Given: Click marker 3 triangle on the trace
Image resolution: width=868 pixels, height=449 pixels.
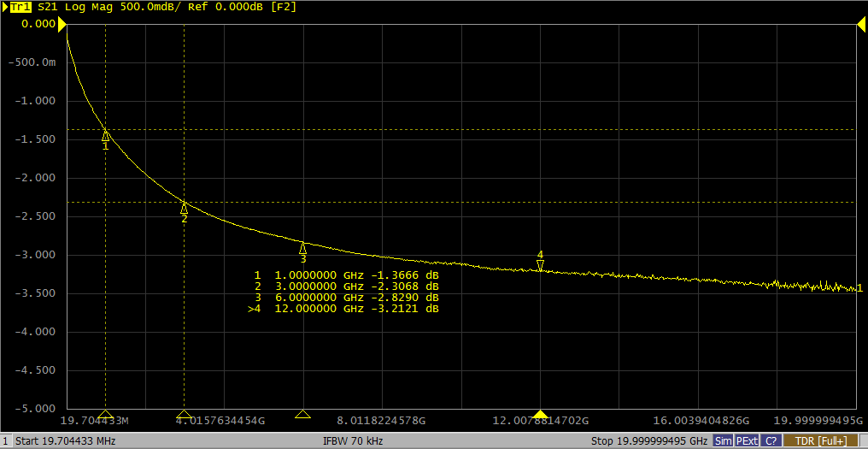Looking at the screenshot, I should [302, 247].
